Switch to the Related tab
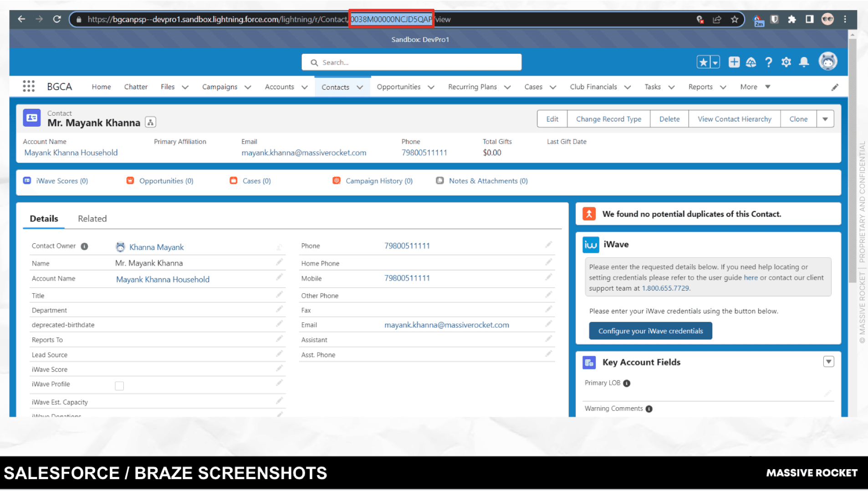This screenshot has height=491, width=868. 92,219
